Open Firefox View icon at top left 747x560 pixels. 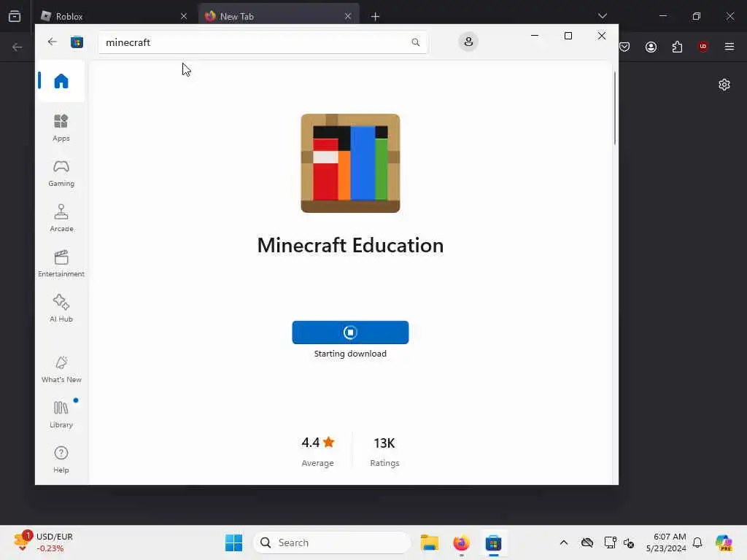(15, 16)
